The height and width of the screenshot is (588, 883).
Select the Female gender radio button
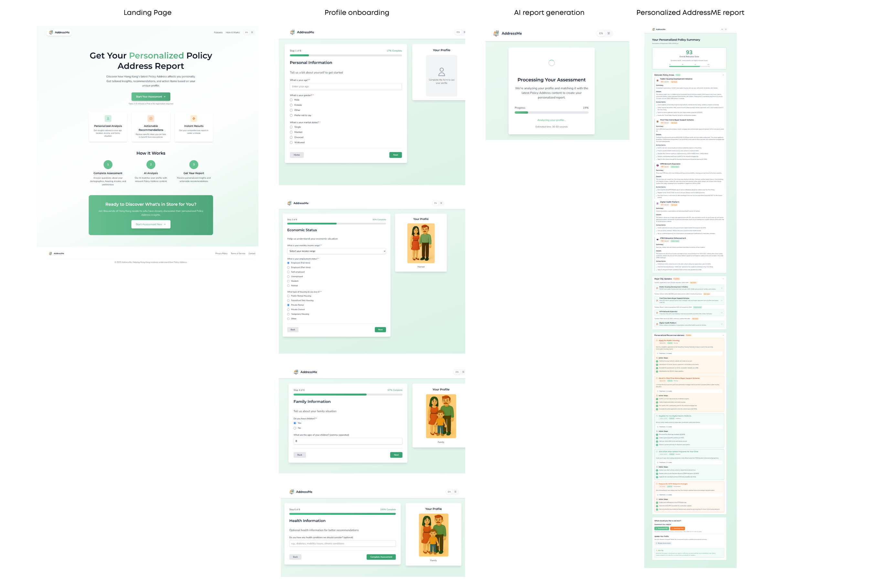pyautogui.click(x=291, y=105)
